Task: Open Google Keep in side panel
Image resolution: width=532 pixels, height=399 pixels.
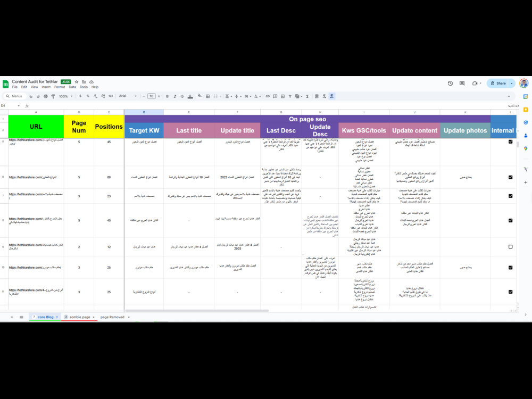Action: tap(526, 110)
